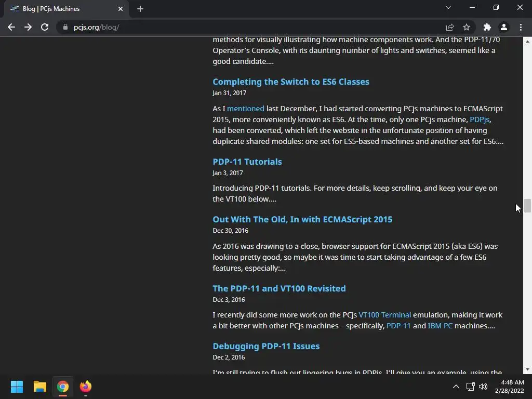Go forward to the next page

point(28,27)
